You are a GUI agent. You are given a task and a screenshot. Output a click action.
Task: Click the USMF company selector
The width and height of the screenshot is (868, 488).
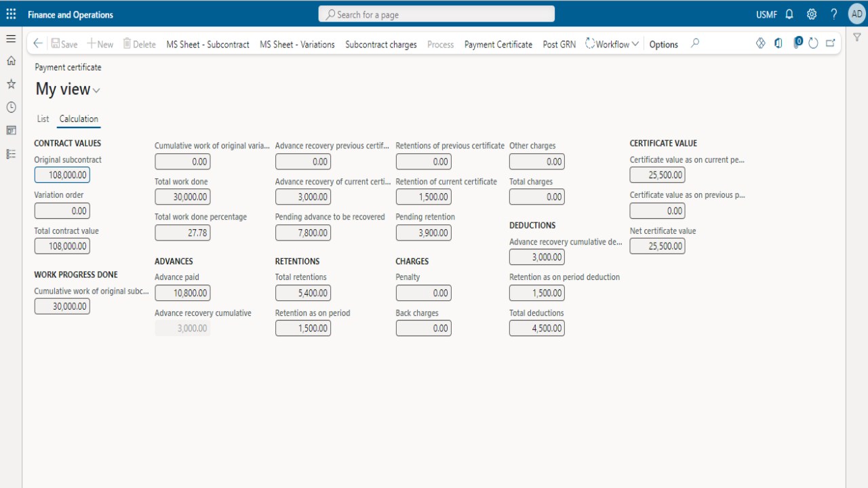[766, 14]
